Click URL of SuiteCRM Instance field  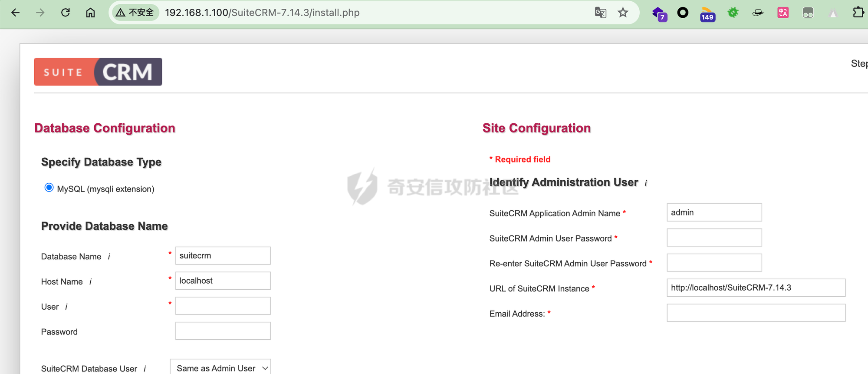[x=756, y=288]
